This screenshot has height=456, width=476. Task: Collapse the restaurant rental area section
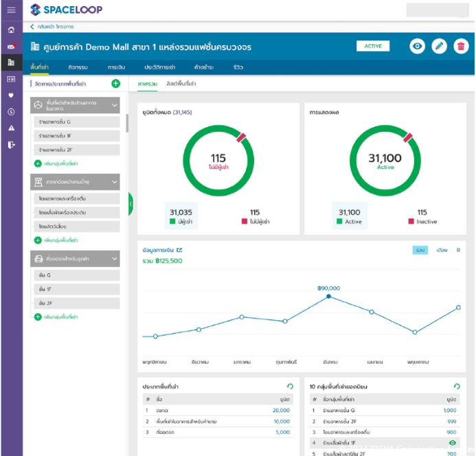[x=115, y=105]
